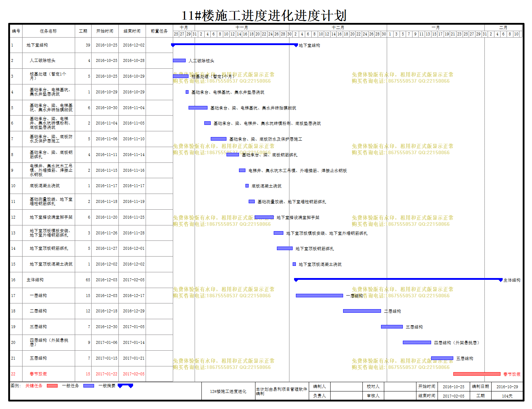Image resolution: width=532 pixels, height=409 pixels.
Task: Click the 地下室结构 summary bar in chart
Action: coord(234,45)
